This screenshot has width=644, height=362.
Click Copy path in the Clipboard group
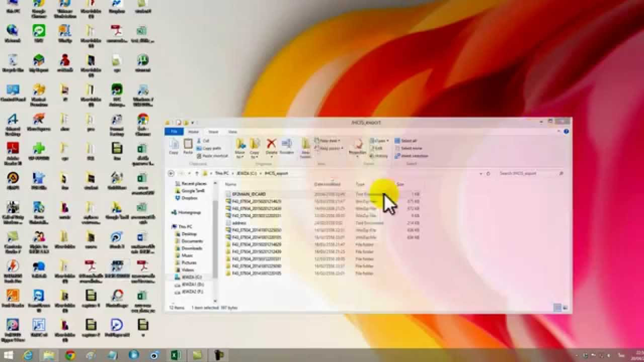coord(209,148)
